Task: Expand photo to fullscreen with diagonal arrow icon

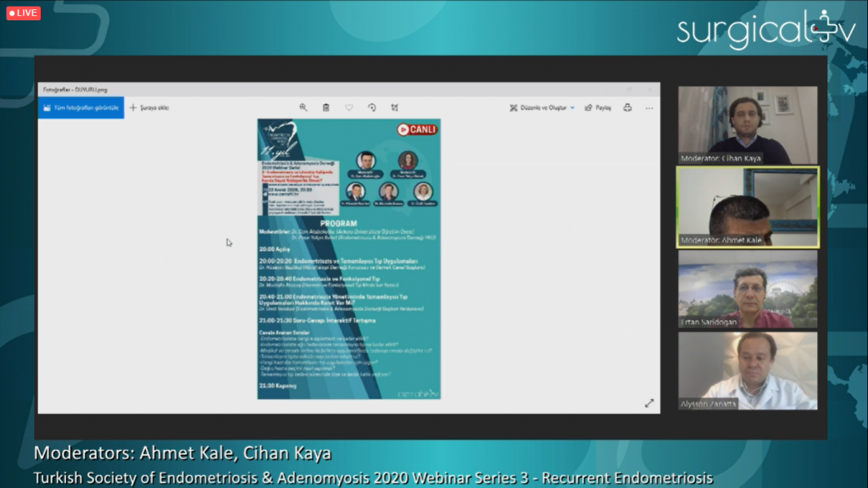Action: (649, 403)
